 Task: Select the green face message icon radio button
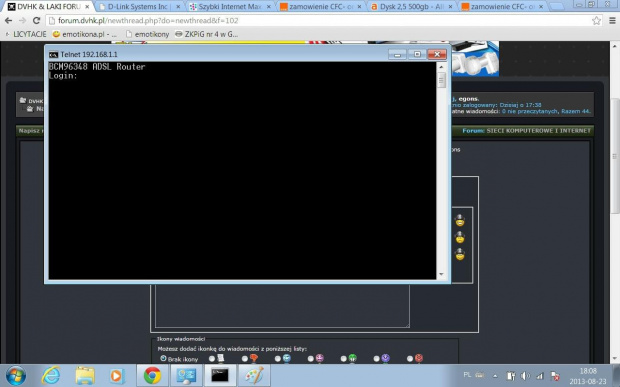tap(344, 359)
